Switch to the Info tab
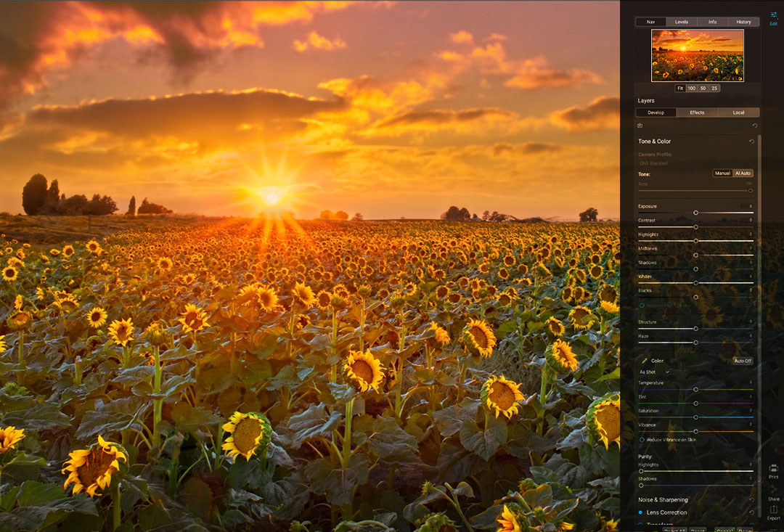The width and height of the screenshot is (784, 532). [713, 22]
